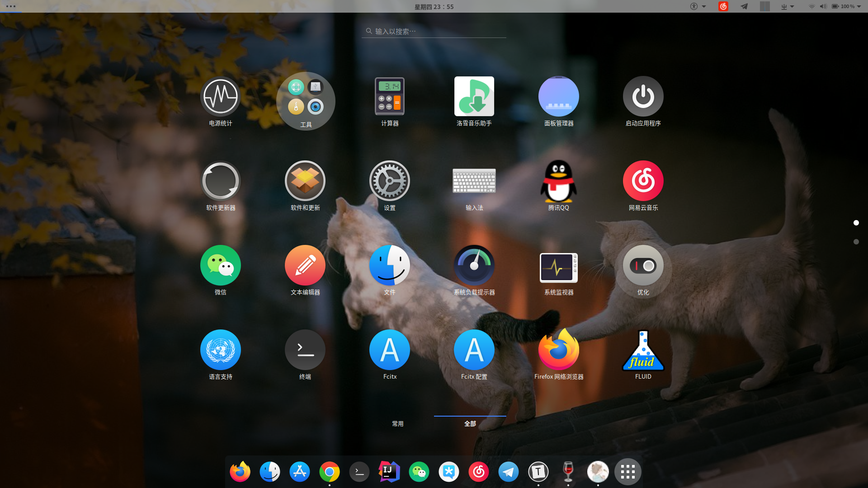This screenshot has height=488, width=868.
Task: Launch IntelliJ IDEA from the dock
Action: pos(389,472)
